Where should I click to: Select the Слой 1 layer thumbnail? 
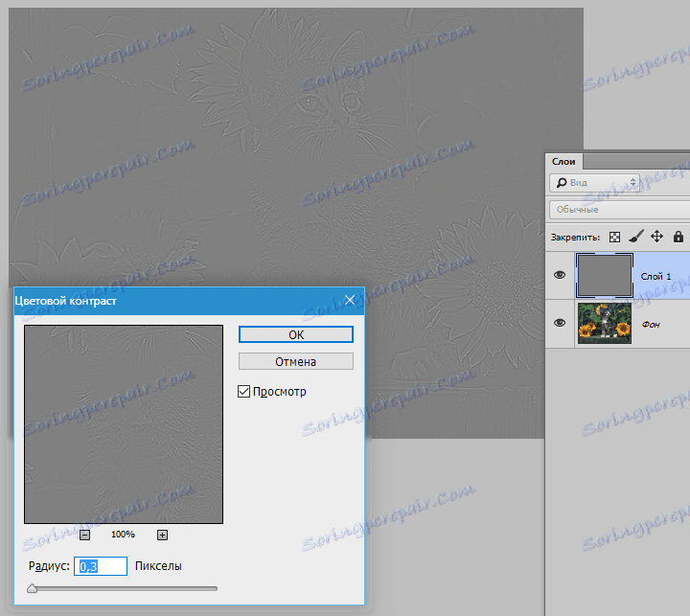[x=605, y=276]
